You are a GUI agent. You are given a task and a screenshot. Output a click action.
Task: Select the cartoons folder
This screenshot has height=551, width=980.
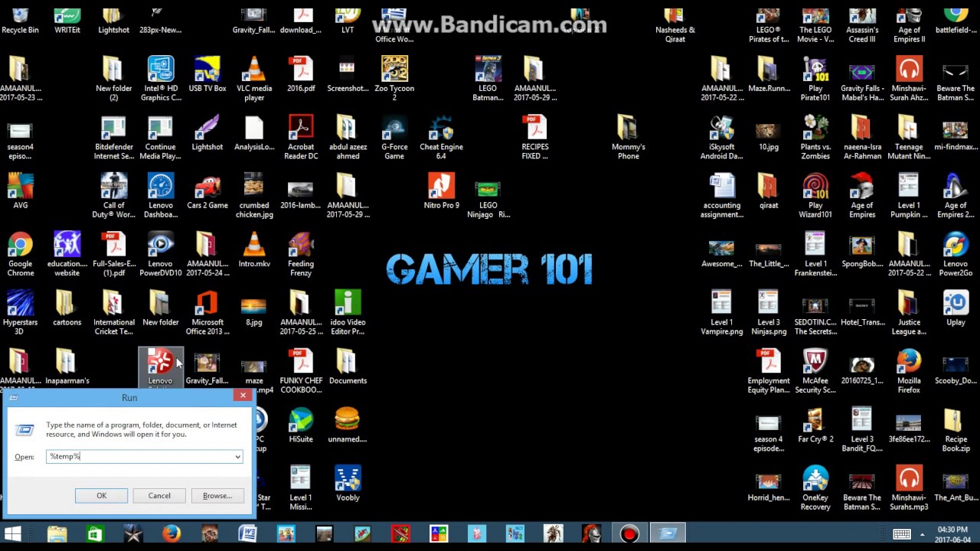(67, 309)
